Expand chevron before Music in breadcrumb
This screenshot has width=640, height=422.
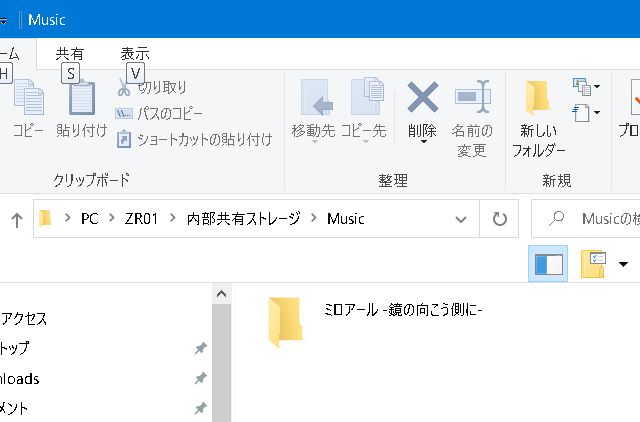coord(313,218)
